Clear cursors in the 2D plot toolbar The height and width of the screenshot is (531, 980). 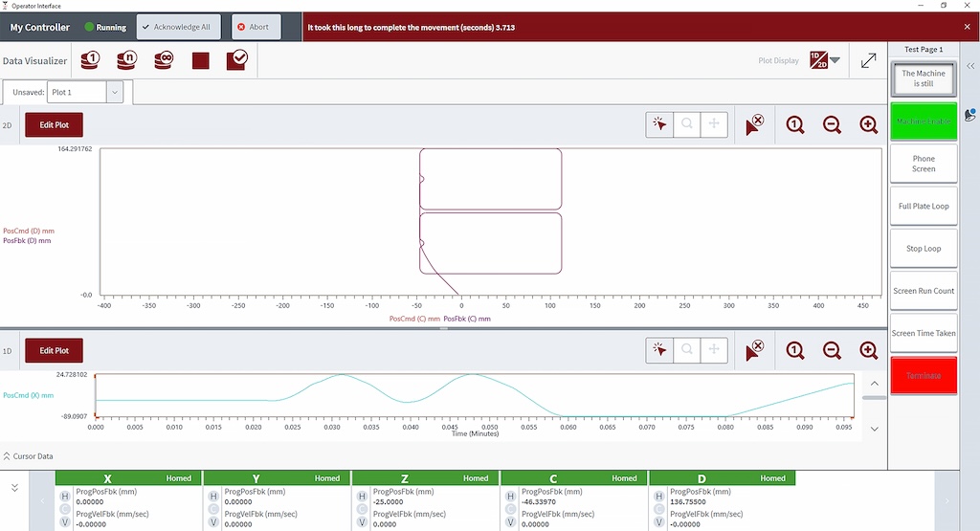tap(754, 124)
